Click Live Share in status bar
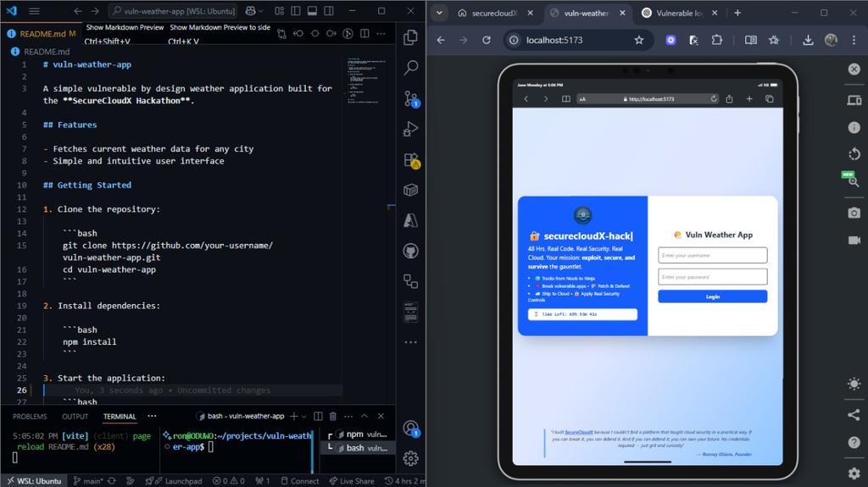 pos(352,481)
